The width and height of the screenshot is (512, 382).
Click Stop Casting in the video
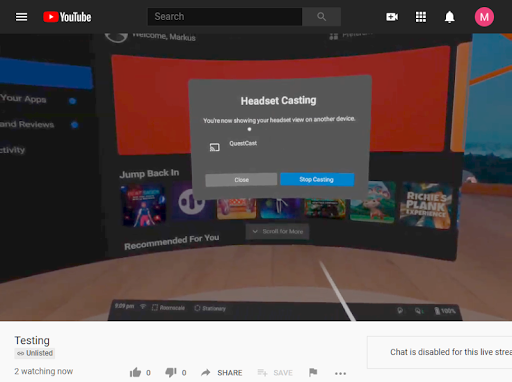click(x=317, y=179)
